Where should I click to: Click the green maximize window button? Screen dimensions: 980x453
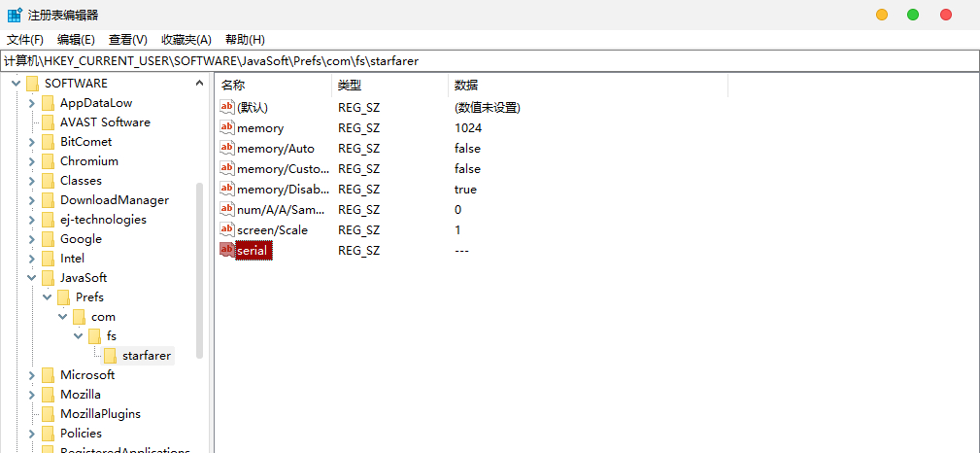pyautogui.click(x=913, y=15)
